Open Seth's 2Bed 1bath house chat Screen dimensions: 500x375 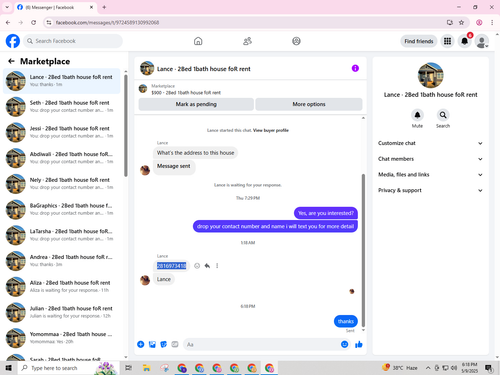tap(62, 107)
